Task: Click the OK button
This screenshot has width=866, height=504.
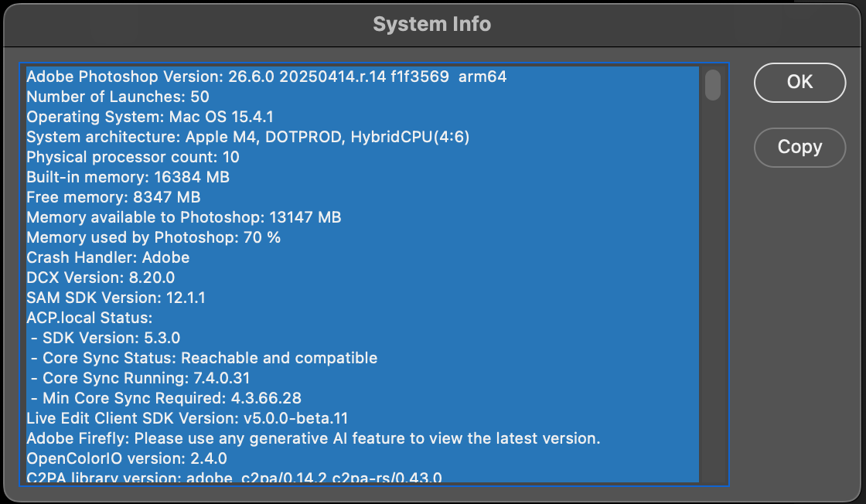Action: pyautogui.click(x=800, y=82)
